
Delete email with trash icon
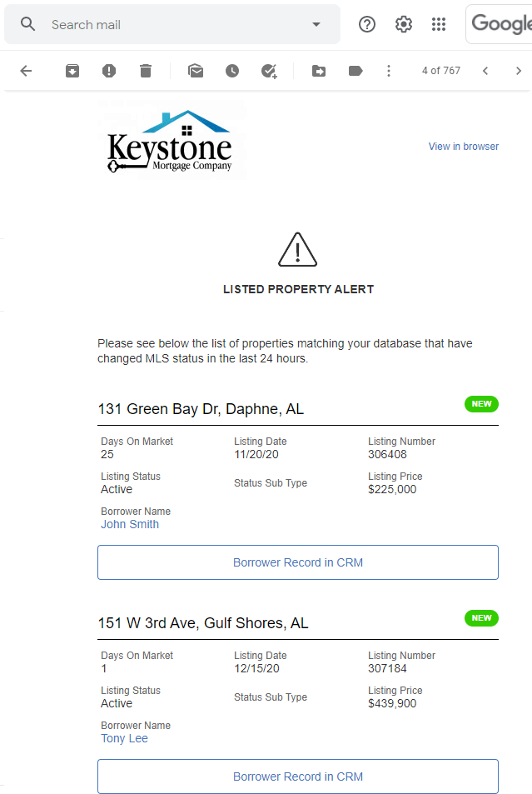pos(146,71)
